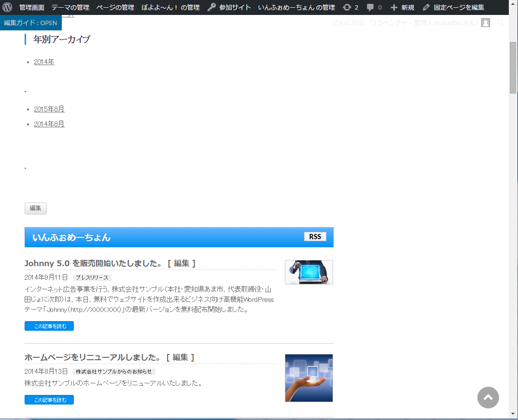Click the いんふぉめーちょん banner heading
Screen dimensions: 518x420
(71, 237)
